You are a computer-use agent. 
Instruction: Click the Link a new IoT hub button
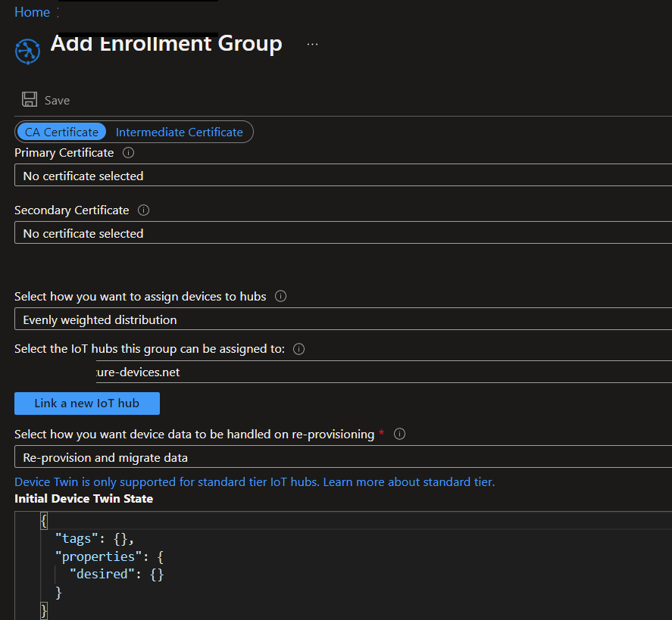click(x=86, y=403)
